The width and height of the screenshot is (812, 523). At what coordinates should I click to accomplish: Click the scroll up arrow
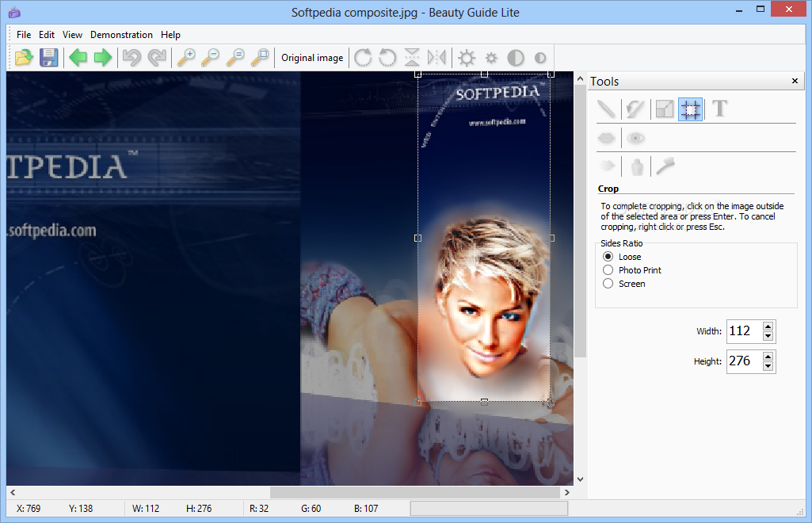(581, 78)
